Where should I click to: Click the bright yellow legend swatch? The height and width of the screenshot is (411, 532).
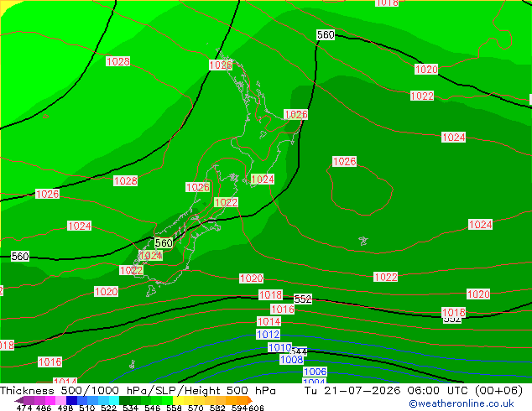coord(178,400)
